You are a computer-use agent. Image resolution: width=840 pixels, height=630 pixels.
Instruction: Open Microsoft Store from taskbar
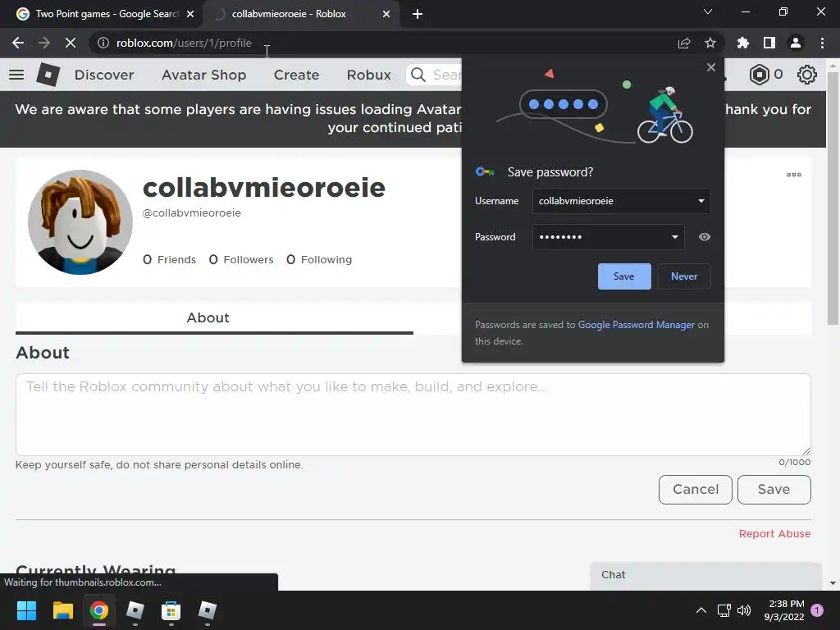click(171, 610)
